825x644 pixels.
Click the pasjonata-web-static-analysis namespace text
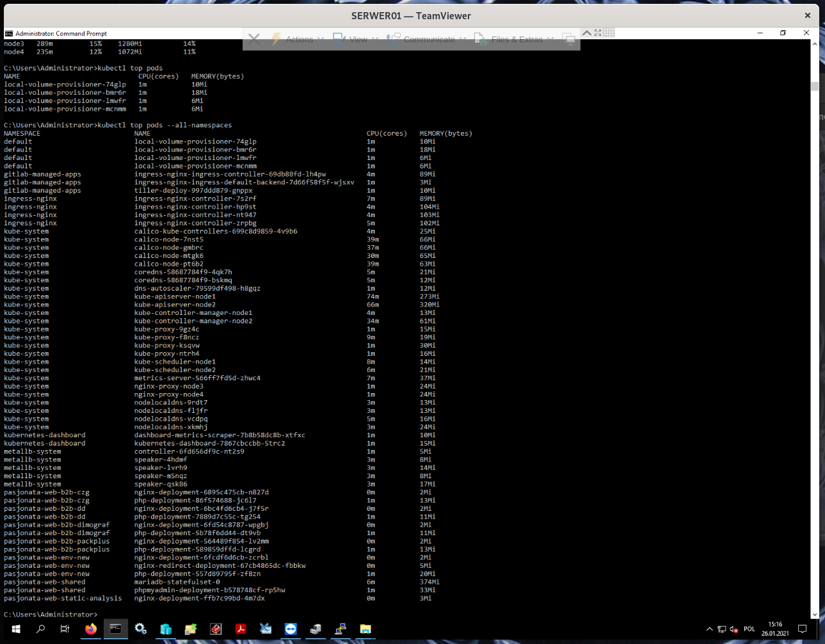pyautogui.click(x=63, y=599)
